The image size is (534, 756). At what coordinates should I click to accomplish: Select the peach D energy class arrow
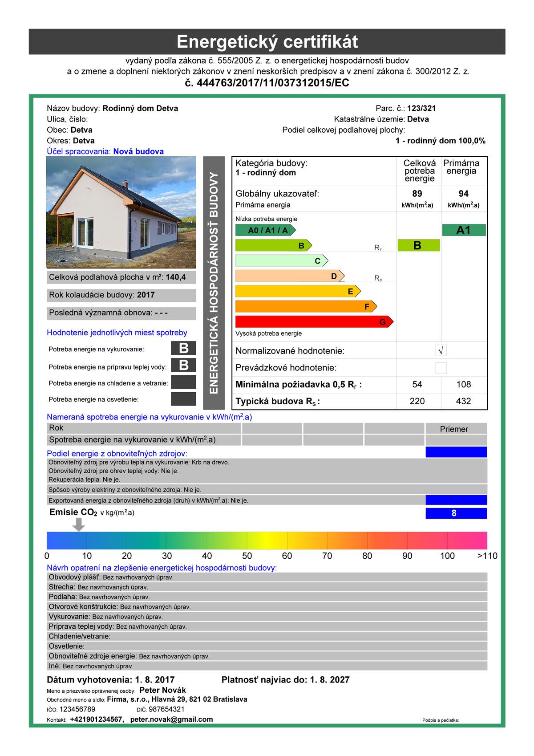[290, 276]
